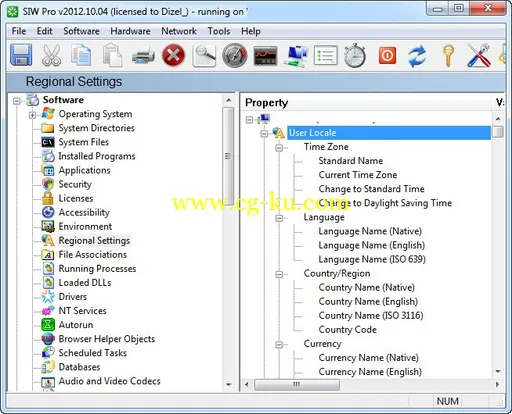Viewport: 512px width, 414px height.
Task: Collapse the Time Zone group
Action: click(279, 147)
